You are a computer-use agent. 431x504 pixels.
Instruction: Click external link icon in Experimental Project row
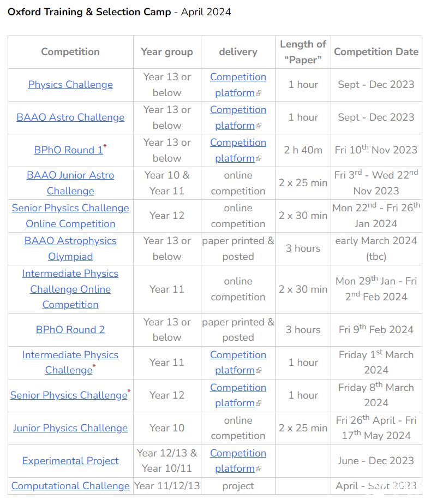point(259,469)
